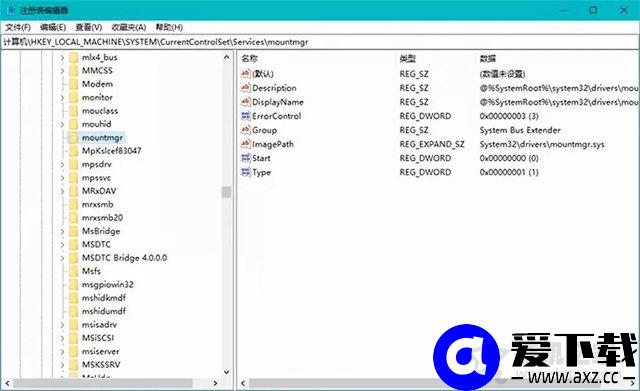This screenshot has width=640, height=391.
Task: Click the Msfs folder icon
Action: point(73,271)
